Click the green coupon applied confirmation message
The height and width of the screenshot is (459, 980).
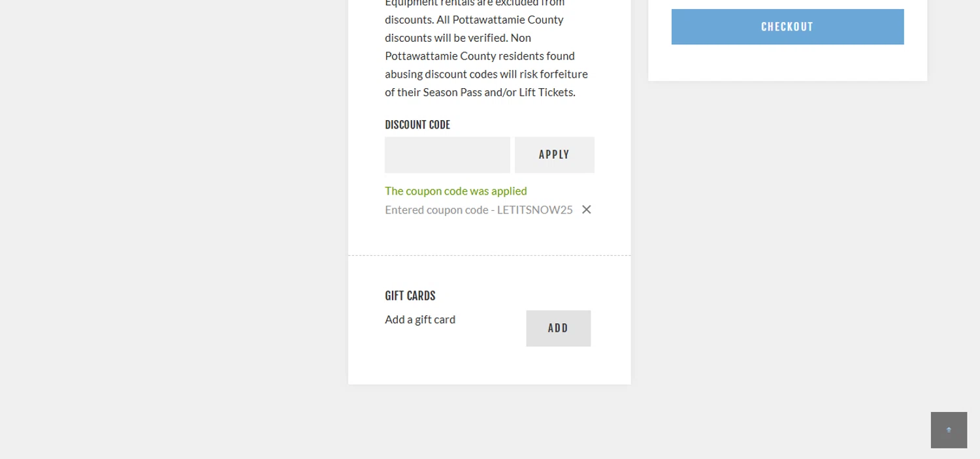pos(455,191)
